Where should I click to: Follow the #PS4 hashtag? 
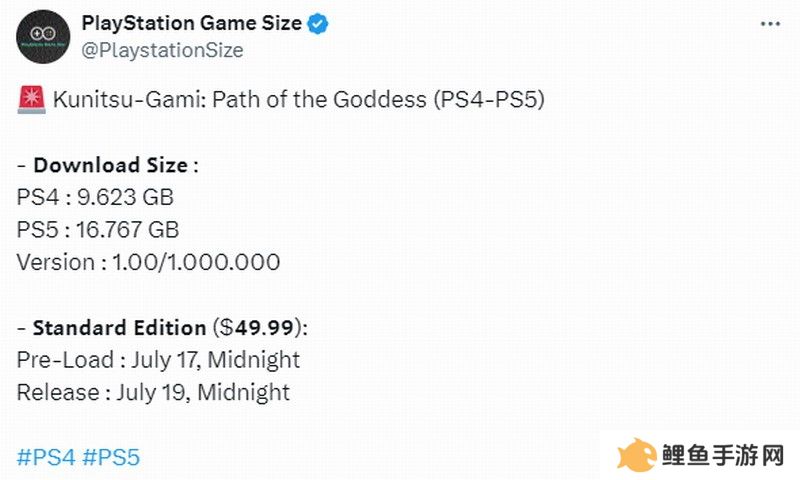point(46,457)
